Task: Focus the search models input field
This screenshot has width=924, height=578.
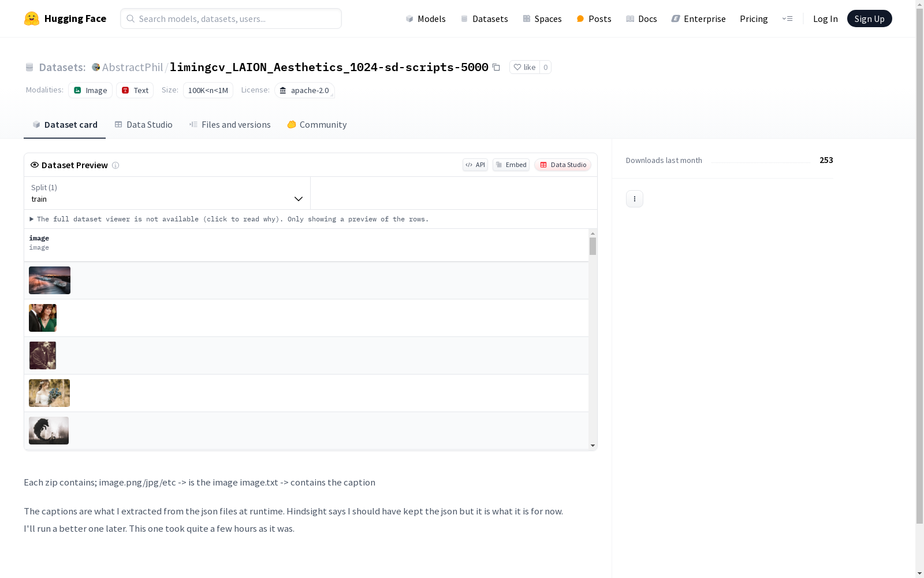Action: (231, 18)
